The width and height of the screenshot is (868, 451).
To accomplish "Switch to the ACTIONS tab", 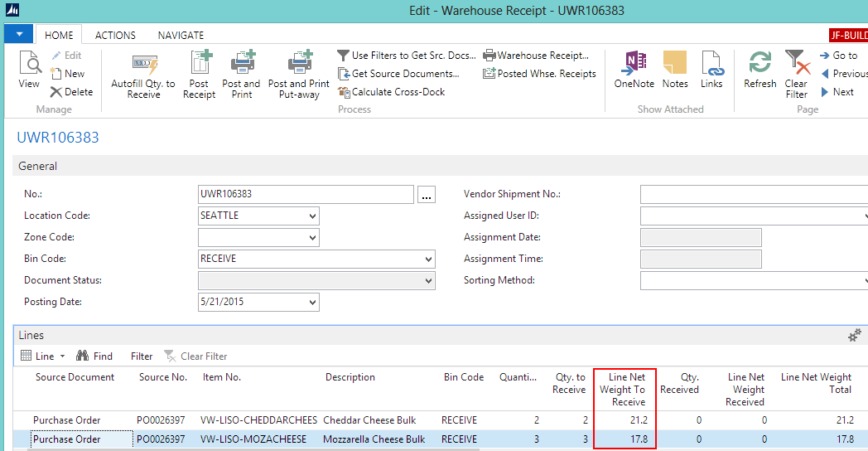I will (115, 36).
